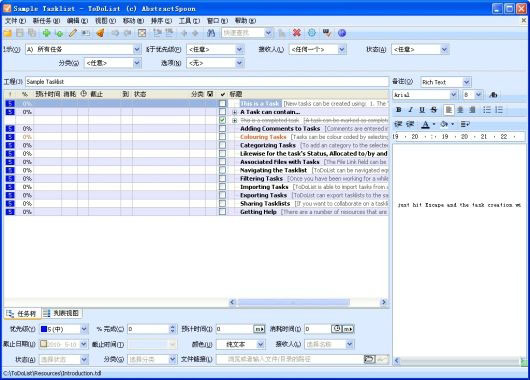Viewport: 530px width, 380px height.
Task: Click the Sample Tasklist project name field
Action: point(207,81)
